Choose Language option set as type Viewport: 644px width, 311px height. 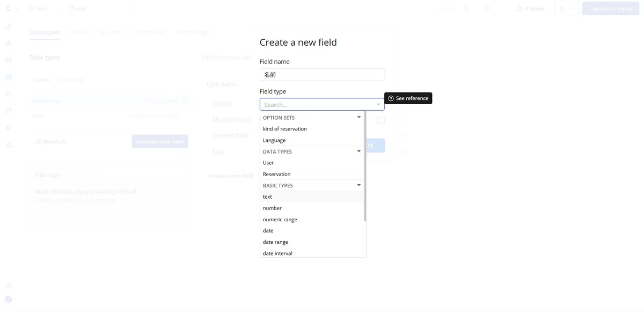click(312, 140)
